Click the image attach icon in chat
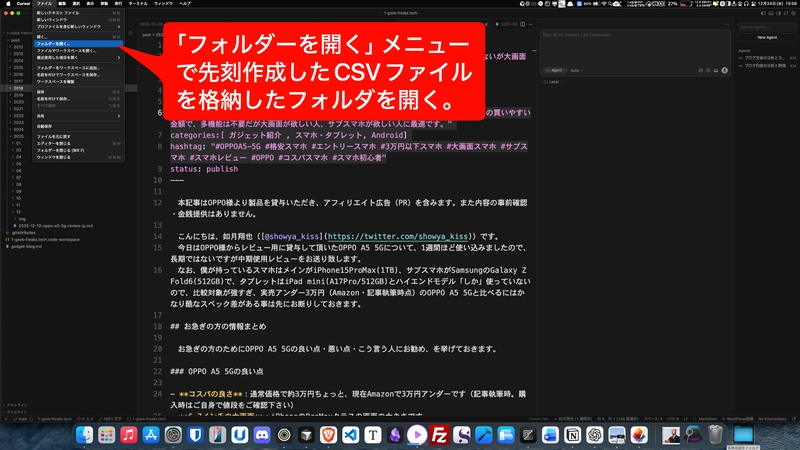Image resolution: width=800 pixels, height=450 pixels. (716, 70)
